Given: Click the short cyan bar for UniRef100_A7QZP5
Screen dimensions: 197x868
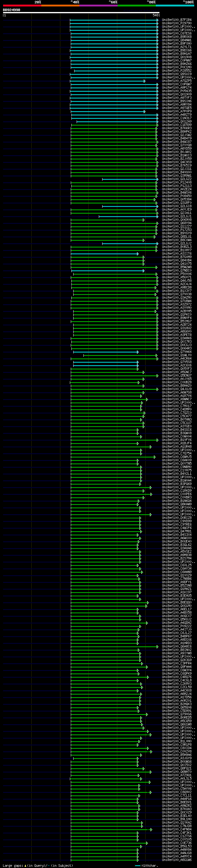Looking at the screenshot, I should (108, 81).
